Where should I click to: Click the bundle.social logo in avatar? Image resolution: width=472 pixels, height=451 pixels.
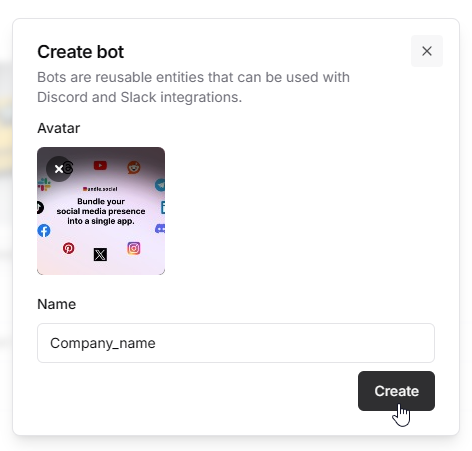(x=100, y=189)
